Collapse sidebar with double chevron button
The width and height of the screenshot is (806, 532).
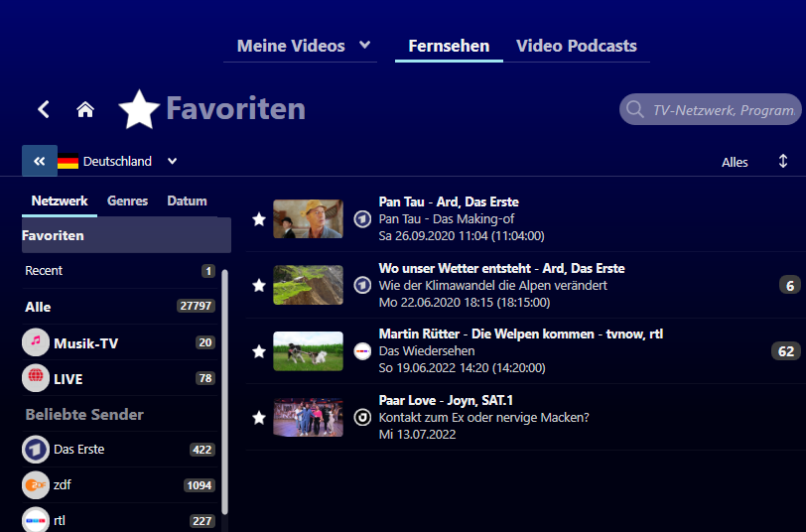coord(40,161)
